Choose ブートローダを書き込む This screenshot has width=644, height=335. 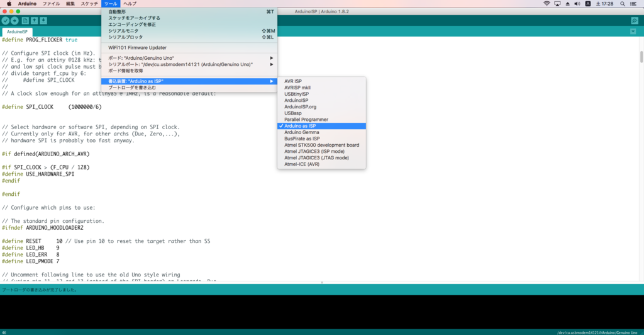[x=189, y=88]
